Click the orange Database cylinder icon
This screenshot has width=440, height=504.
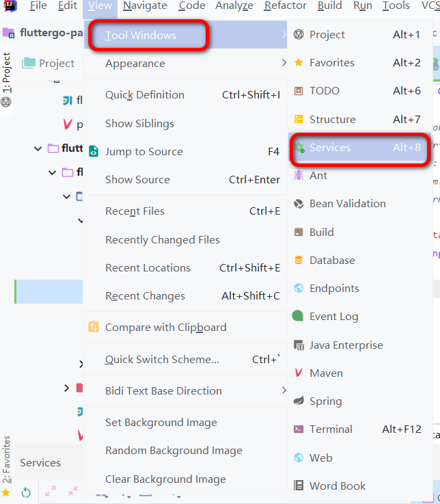tap(299, 260)
